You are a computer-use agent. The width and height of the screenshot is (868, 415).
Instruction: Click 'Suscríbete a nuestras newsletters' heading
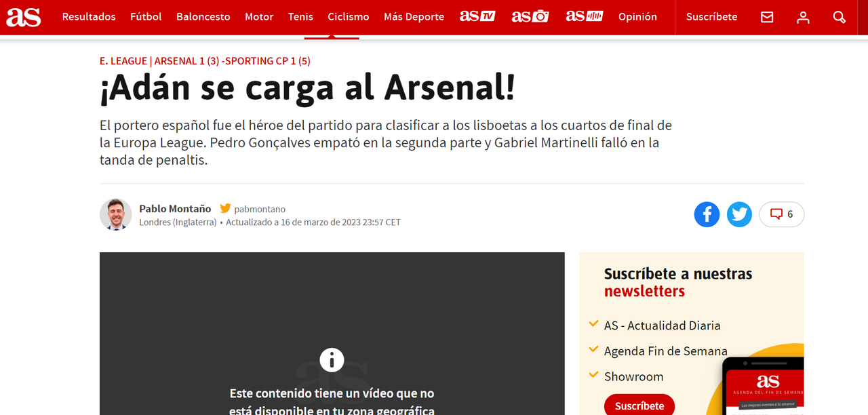(x=678, y=283)
